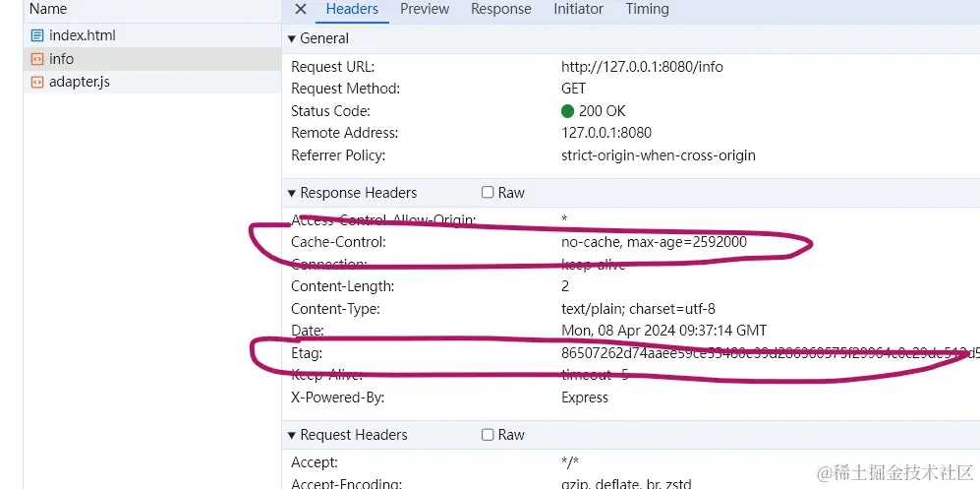Open the Timing tab
This screenshot has height=489, width=980.
pyautogui.click(x=647, y=9)
